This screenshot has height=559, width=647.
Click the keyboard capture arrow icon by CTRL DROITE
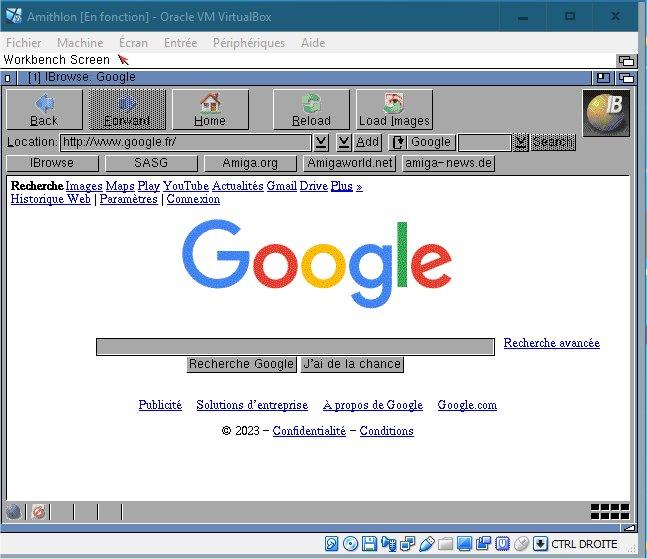(x=540, y=544)
